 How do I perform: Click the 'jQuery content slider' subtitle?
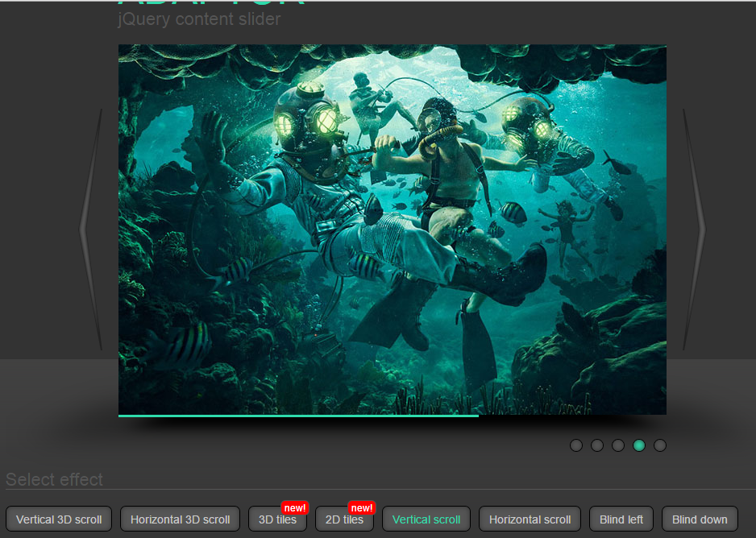pos(199,19)
